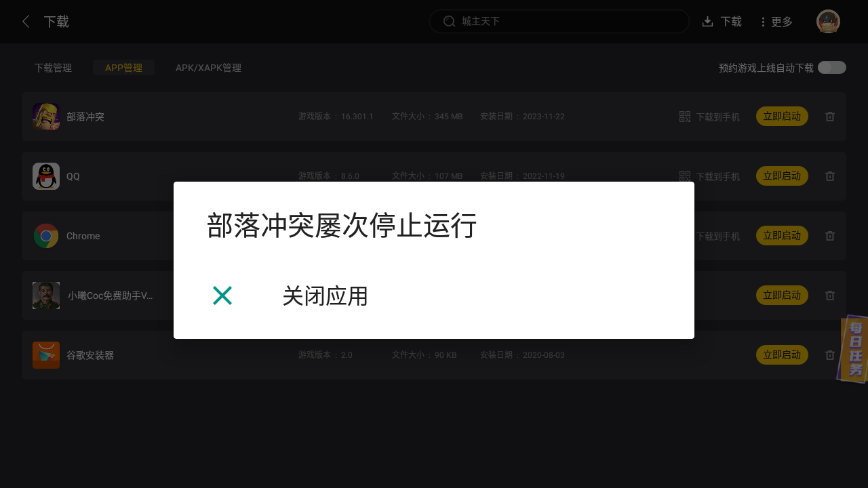Launch QQ with 立即启动
868x488 pixels.
coord(782,176)
